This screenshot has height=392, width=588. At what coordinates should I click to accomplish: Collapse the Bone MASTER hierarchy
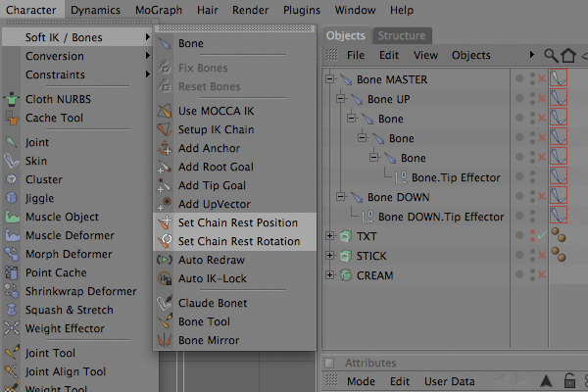pos(329,79)
